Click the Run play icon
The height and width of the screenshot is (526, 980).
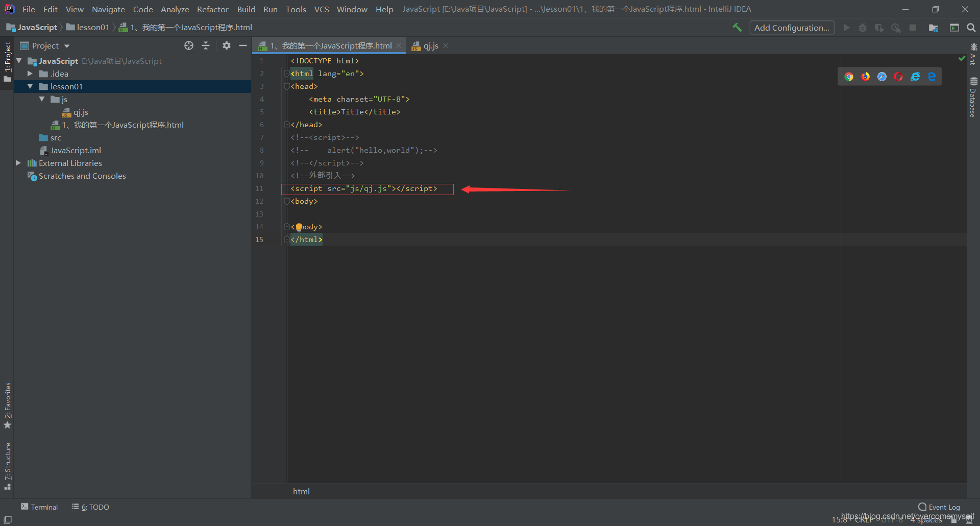(x=847, y=28)
